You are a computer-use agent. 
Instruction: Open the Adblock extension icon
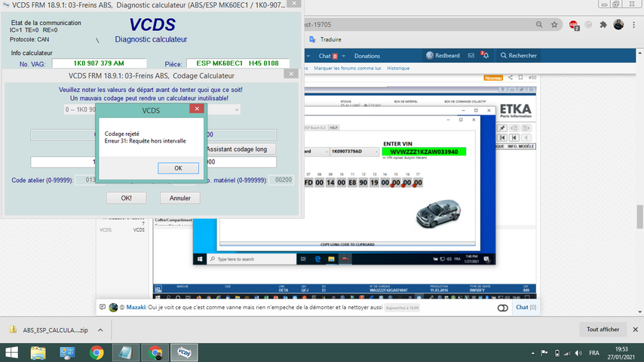(574, 25)
